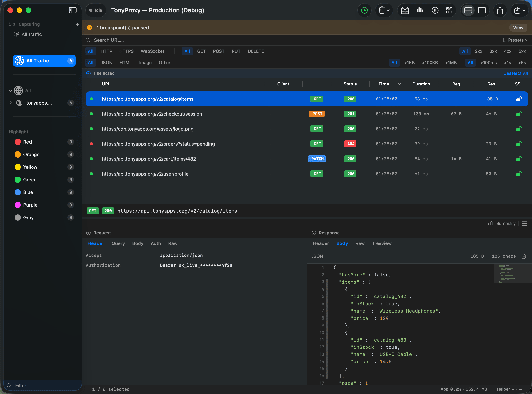
Task: Collapse the All domains group chevron
Action: coord(10,91)
